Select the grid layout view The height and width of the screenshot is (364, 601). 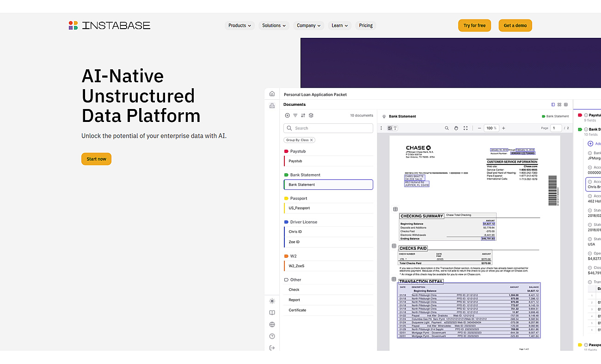click(x=559, y=104)
